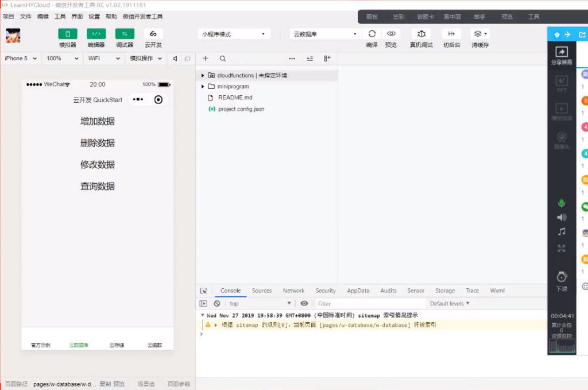Switch to the Network tab
Screen dimensions: 588x390
click(x=293, y=291)
